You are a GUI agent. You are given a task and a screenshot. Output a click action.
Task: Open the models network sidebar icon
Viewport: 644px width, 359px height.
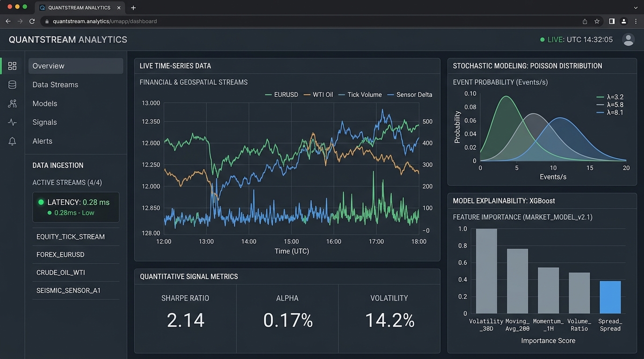12,104
